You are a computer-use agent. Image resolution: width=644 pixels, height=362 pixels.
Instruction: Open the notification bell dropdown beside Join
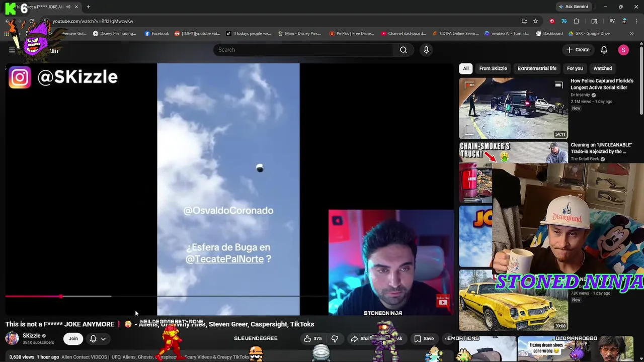(x=98, y=339)
